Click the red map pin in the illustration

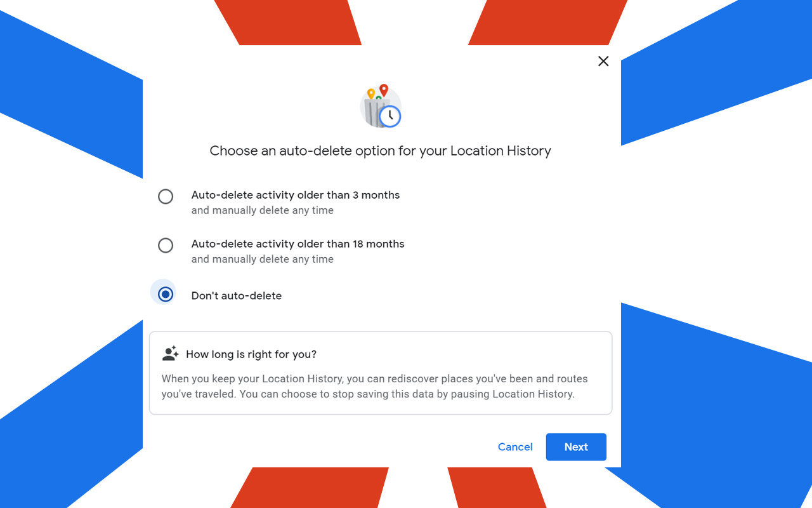[x=384, y=90]
